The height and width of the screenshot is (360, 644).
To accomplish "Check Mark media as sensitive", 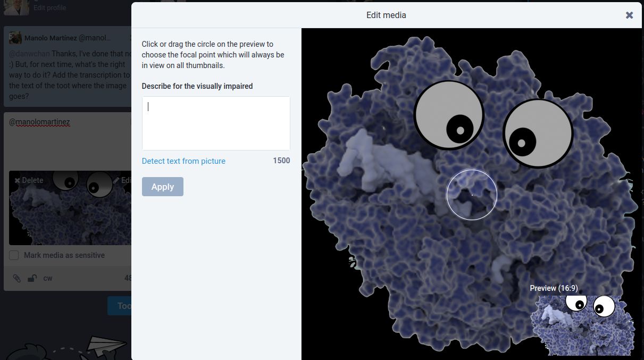I will point(14,255).
